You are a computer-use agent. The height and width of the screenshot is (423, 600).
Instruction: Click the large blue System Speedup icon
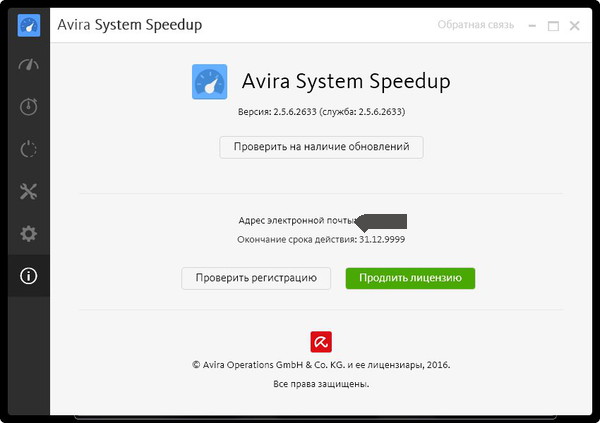coord(209,81)
